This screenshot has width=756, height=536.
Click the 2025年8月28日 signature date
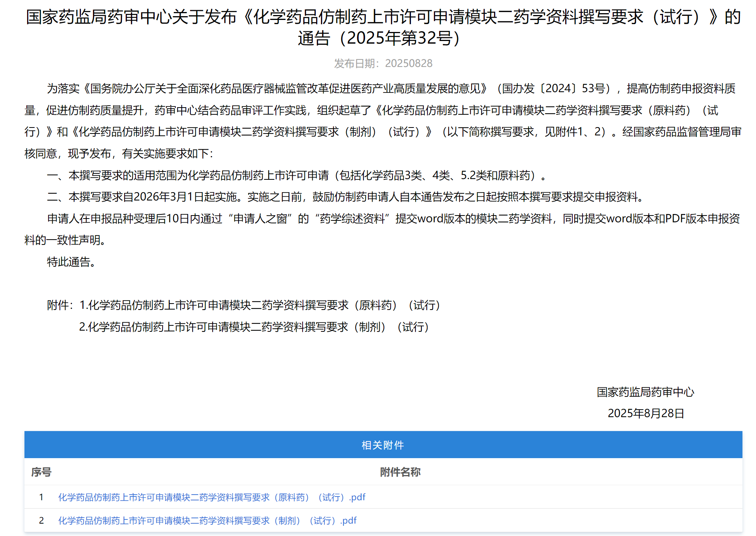(645, 413)
